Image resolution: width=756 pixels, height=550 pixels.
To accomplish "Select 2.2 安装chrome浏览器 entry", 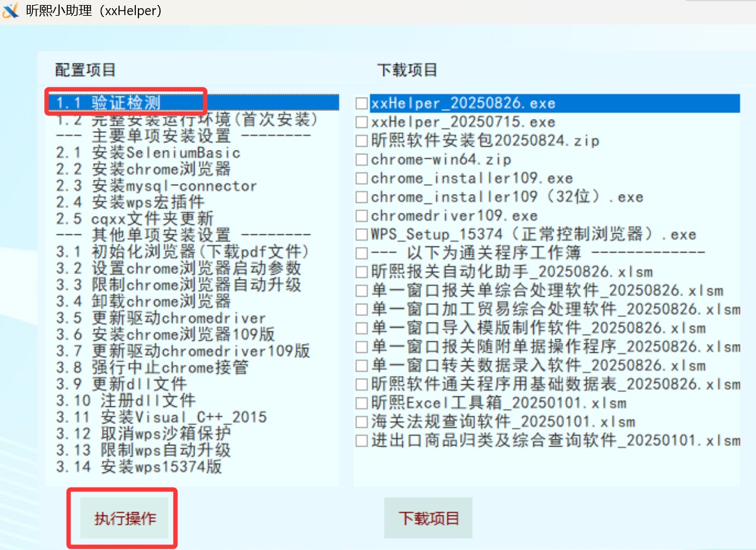I will tap(143, 169).
